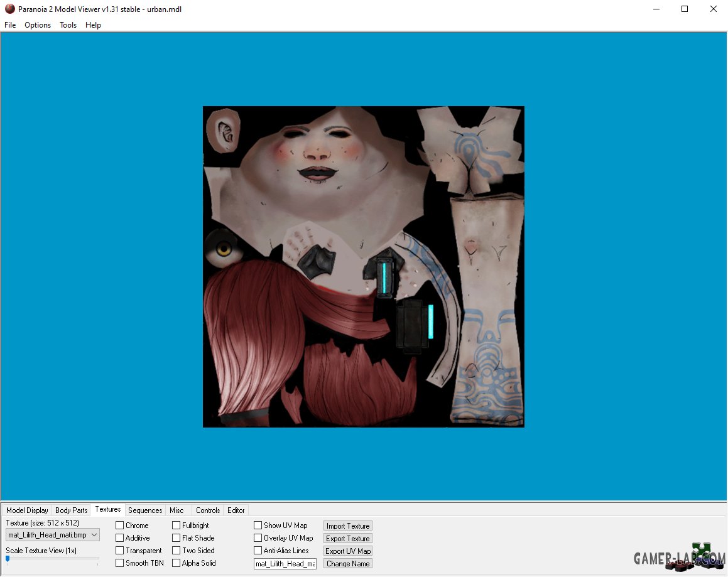Click the texture name input field
Screen dimensions: 728x577
point(285,564)
